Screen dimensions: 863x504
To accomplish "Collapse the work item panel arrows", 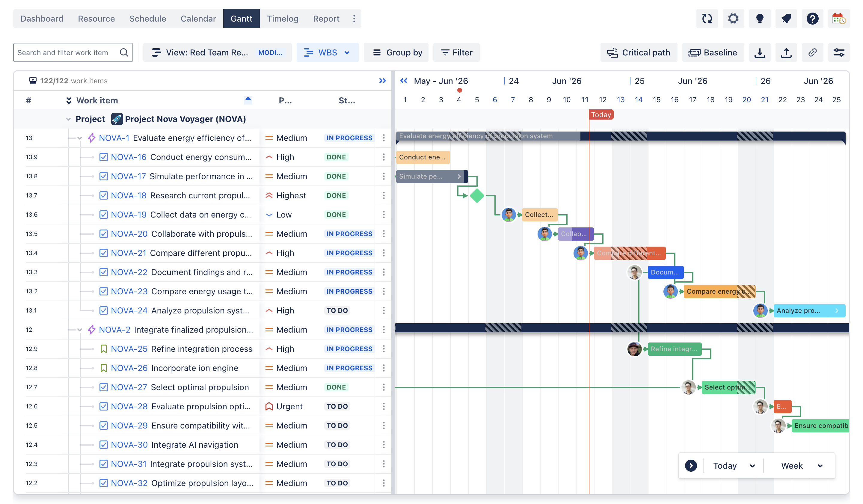I will [x=383, y=81].
